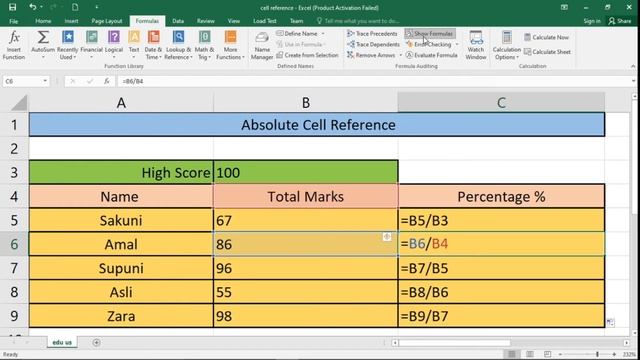The width and height of the screenshot is (640, 360).
Task: Expand the formula bar
Action: 633,81
